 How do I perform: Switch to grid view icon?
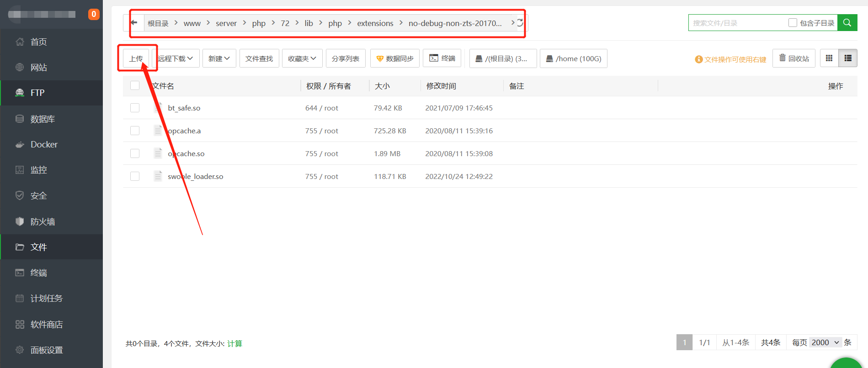tap(829, 58)
